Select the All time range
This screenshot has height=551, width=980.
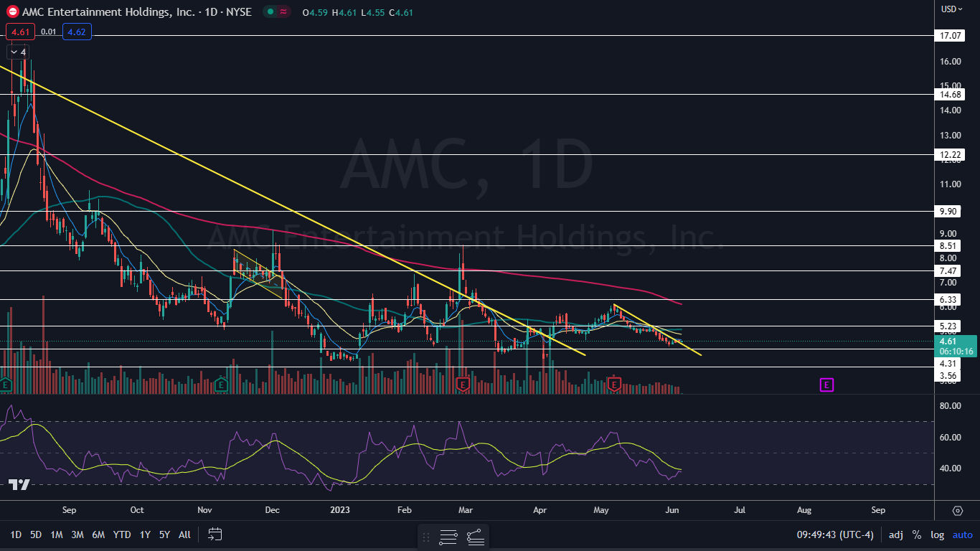tap(184, 534)
